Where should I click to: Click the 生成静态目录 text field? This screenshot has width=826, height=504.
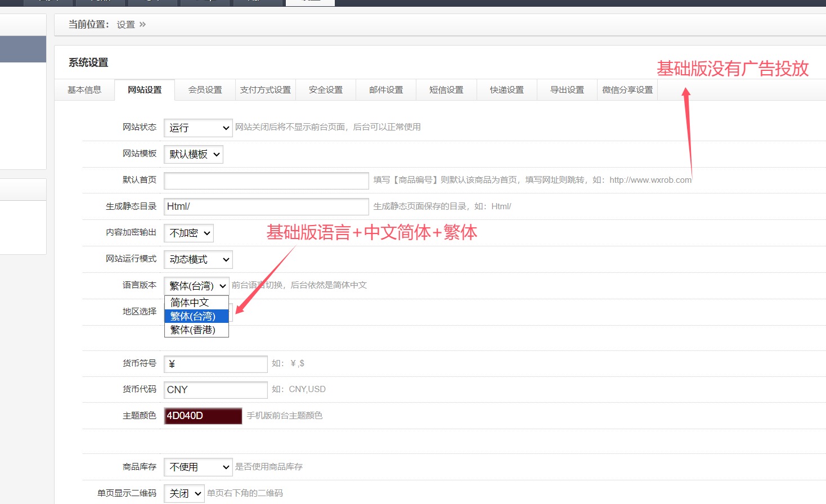pyautogui.click(x=266, y=206)
